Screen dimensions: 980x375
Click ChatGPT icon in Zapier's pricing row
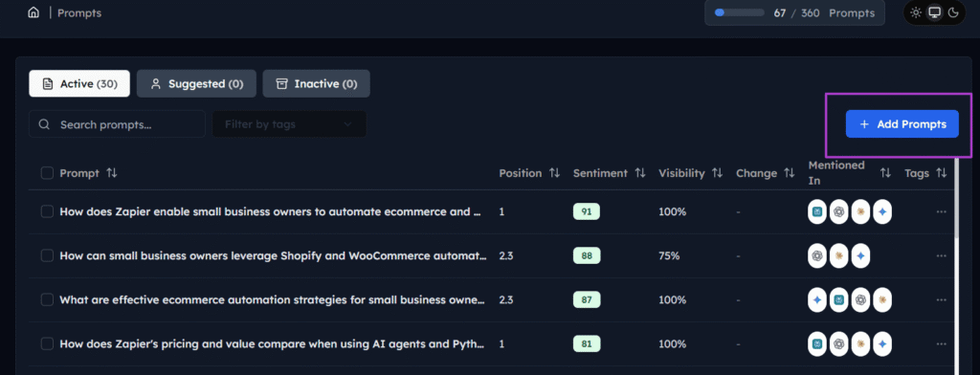point(838,343)
